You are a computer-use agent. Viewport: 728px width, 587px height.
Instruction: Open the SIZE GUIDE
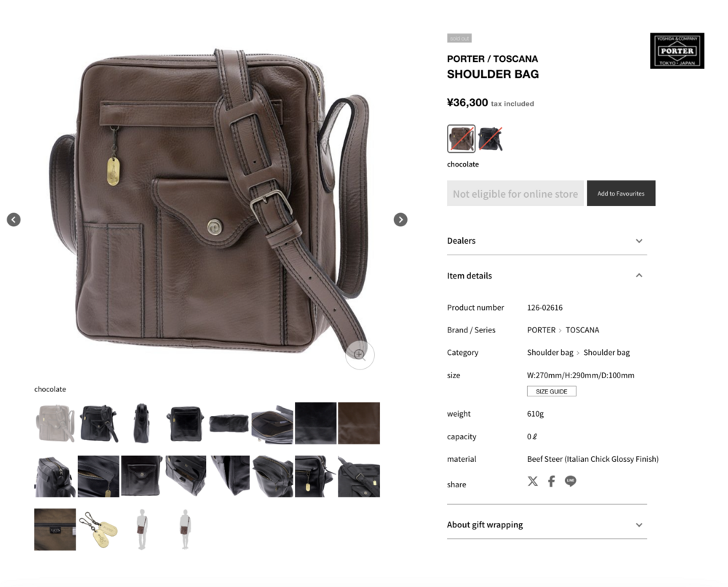coord(552,391)
